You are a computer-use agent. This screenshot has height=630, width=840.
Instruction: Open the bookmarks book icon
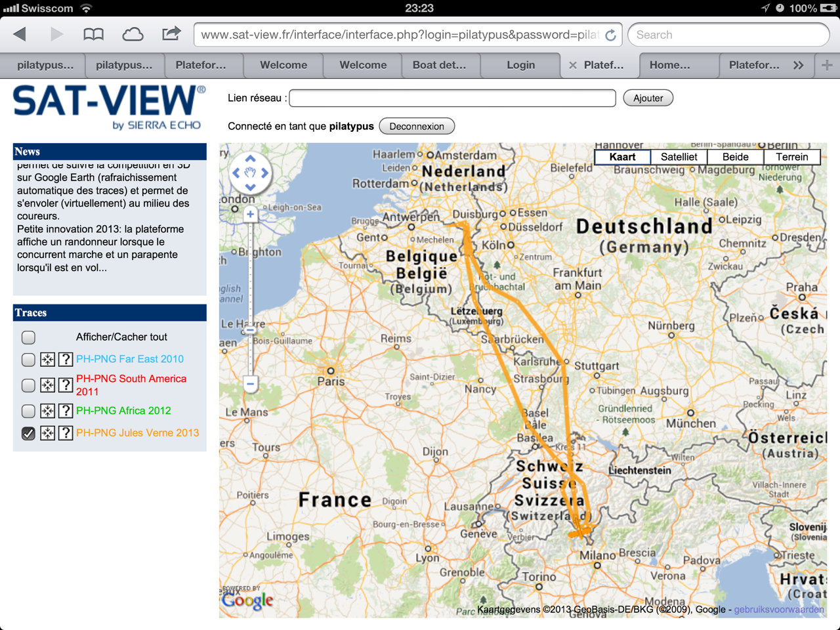(94, 34)
